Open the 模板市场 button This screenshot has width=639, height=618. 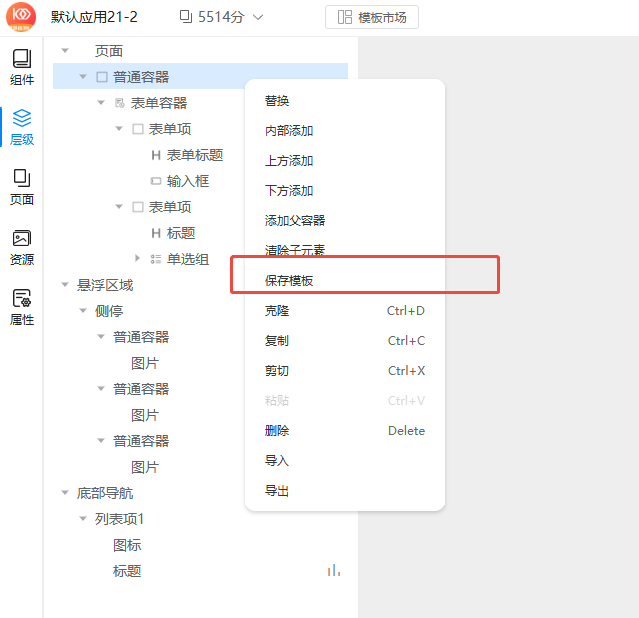[x=372, y=17]
